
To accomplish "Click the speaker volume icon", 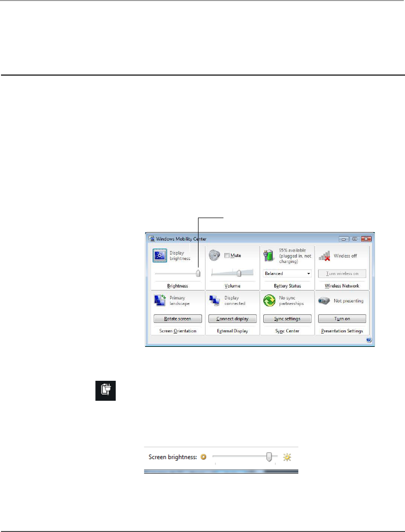I will (x=214, y=255).
